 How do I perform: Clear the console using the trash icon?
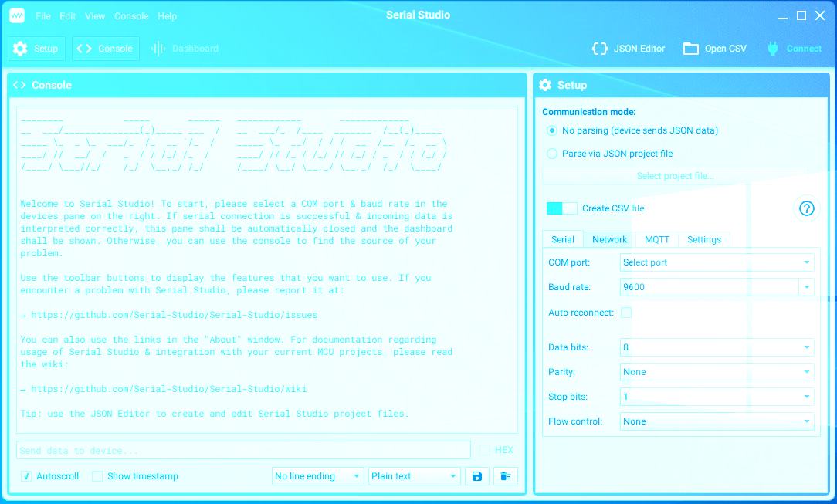pyautogui.click(x=506, y=475)
